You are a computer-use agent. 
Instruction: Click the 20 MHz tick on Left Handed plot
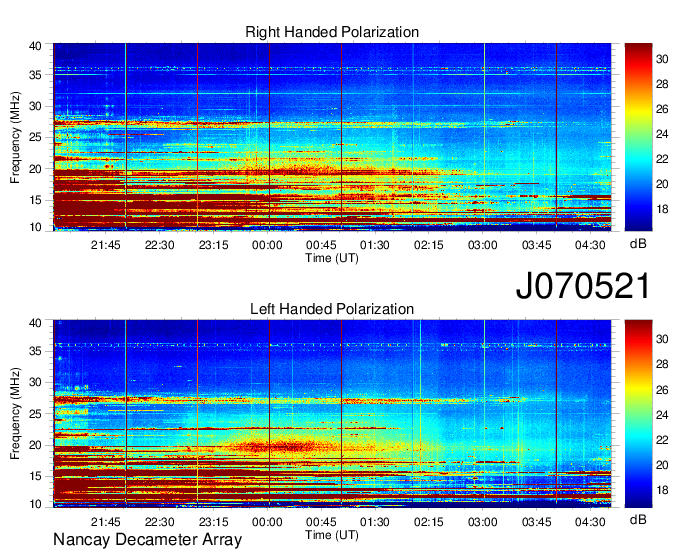(x=35, y=445)
